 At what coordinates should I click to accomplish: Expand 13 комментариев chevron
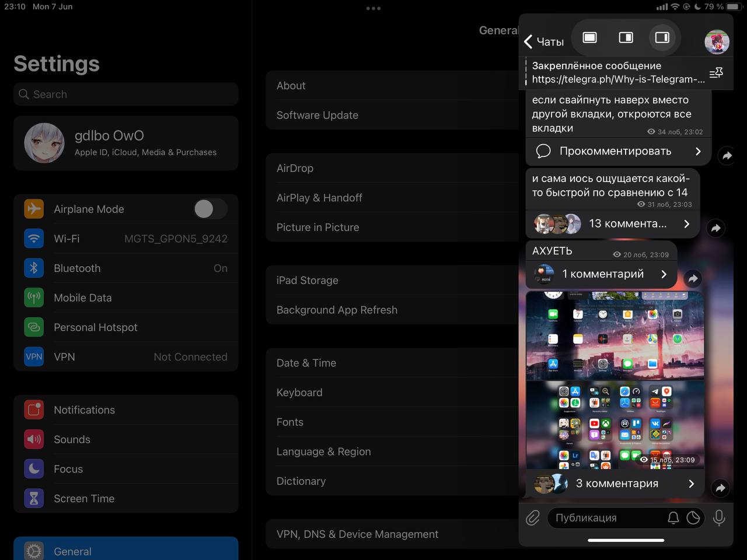coord(687,223)
